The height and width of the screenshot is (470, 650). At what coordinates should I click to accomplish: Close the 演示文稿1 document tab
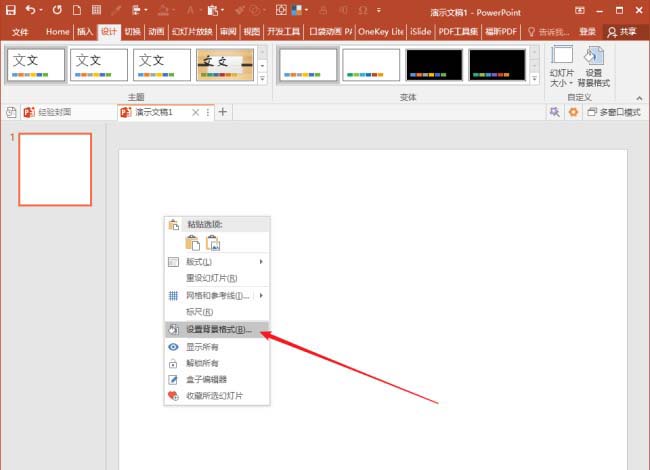click(x=195, y=112)
